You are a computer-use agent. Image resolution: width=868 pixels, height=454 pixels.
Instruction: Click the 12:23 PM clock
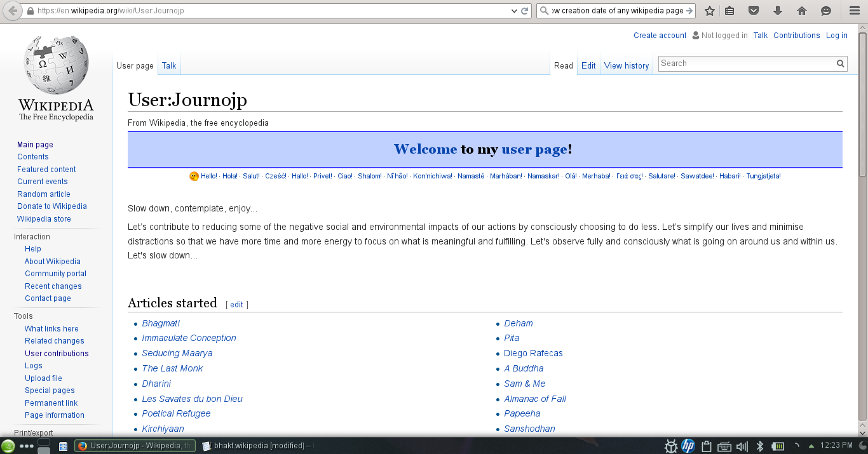pyautogui.click(x=837, y=446)
